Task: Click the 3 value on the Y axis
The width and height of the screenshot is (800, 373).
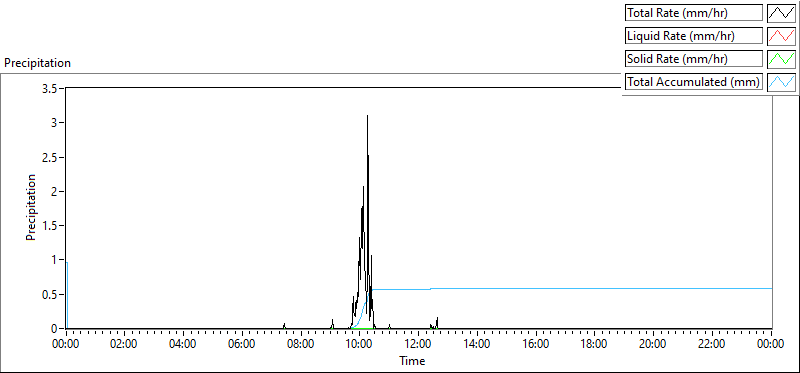Action: point(55,122)
